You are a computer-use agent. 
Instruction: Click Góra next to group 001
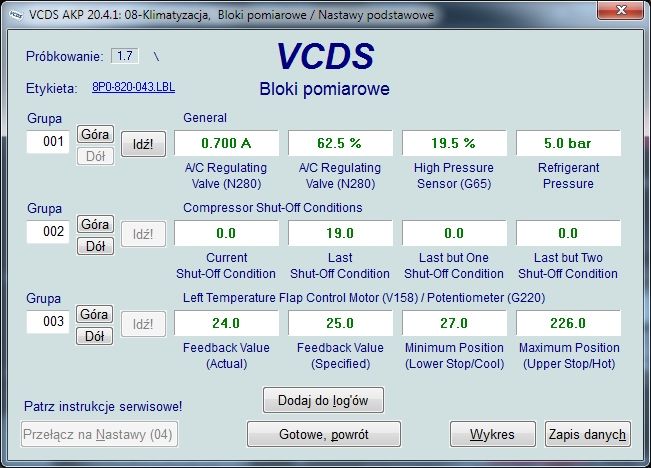95,134
